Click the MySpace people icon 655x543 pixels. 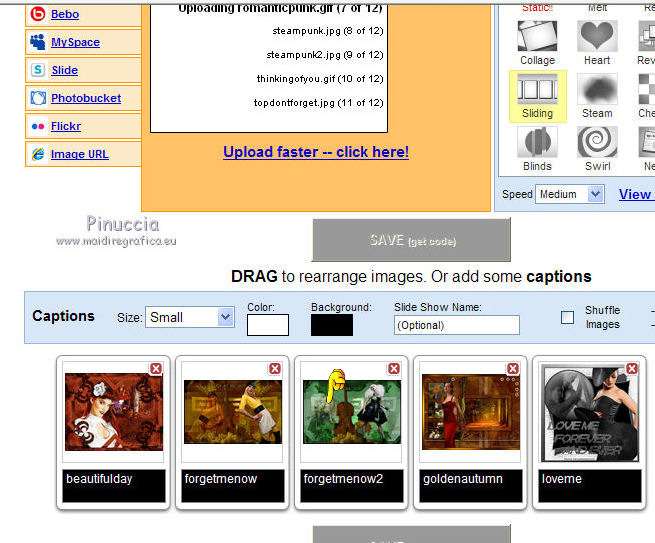click(x=38, y=42)
